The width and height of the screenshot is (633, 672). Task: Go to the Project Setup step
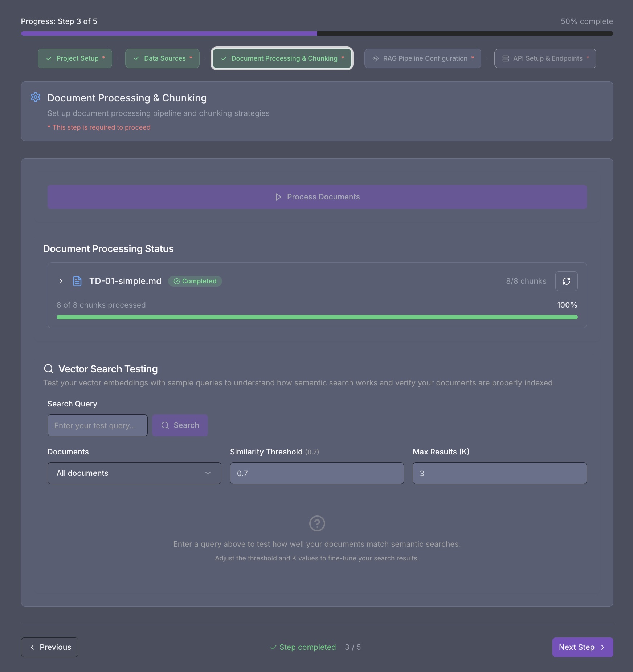pyautogui.click(x=75, y=58)
